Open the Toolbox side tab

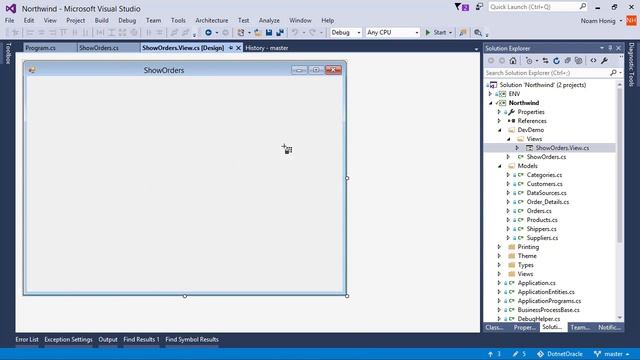click(x=7, y=53)
